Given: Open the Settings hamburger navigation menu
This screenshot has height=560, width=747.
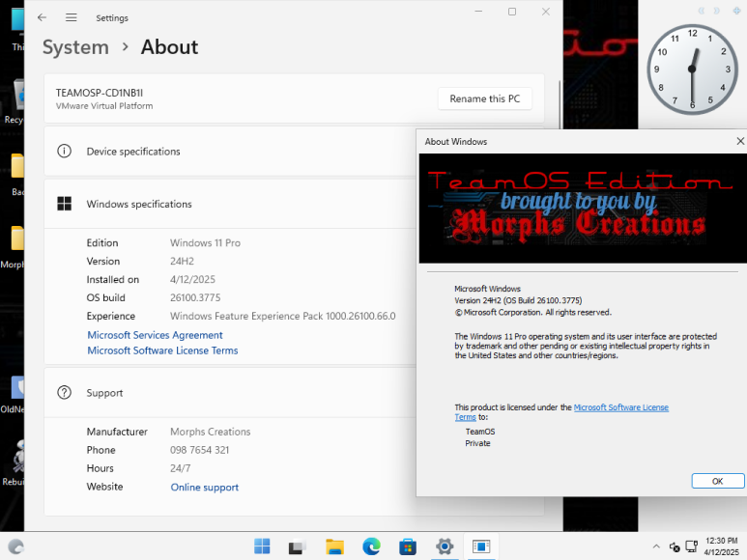Looking at the screenshot, I should tap(71, 17).
